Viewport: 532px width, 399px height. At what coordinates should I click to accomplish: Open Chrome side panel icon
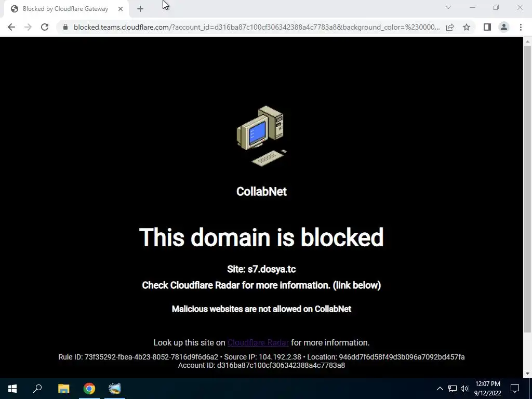click(x=487, y=27)
